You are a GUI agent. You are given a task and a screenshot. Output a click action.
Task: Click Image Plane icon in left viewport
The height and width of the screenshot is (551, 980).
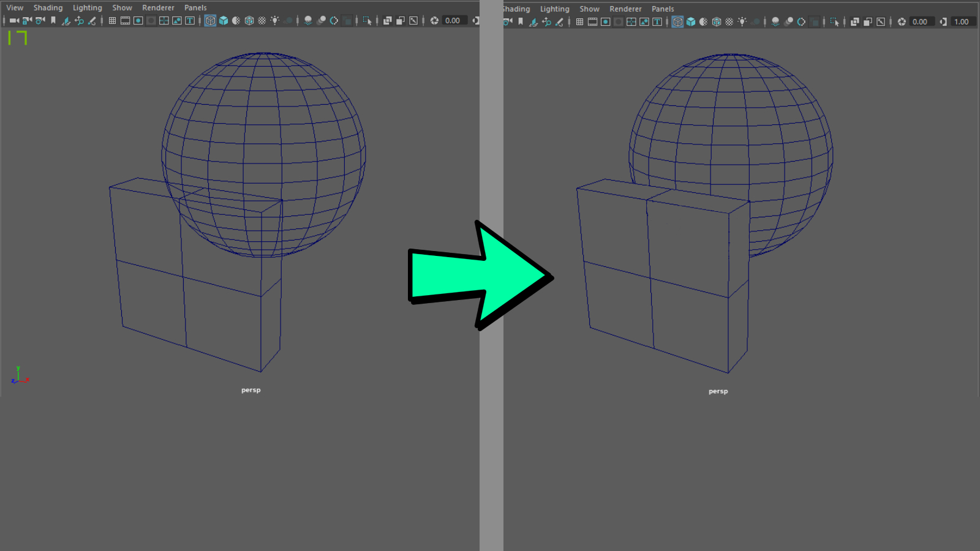click(66, 21)
